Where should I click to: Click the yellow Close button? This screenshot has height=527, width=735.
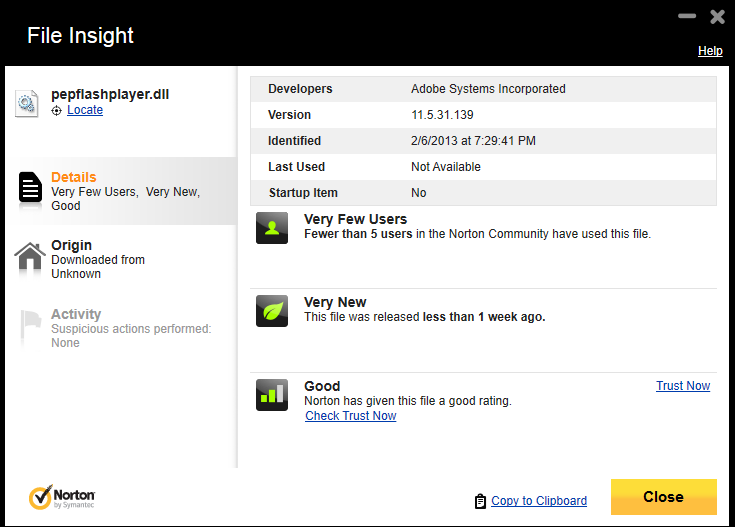coord(664,497)
